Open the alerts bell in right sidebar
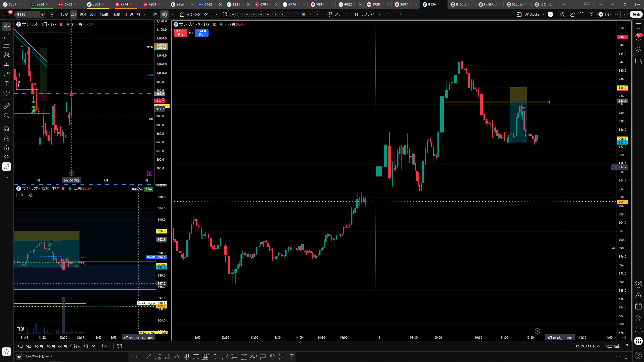The height and width of the screenshot is (362, 644). click(638, 329)
